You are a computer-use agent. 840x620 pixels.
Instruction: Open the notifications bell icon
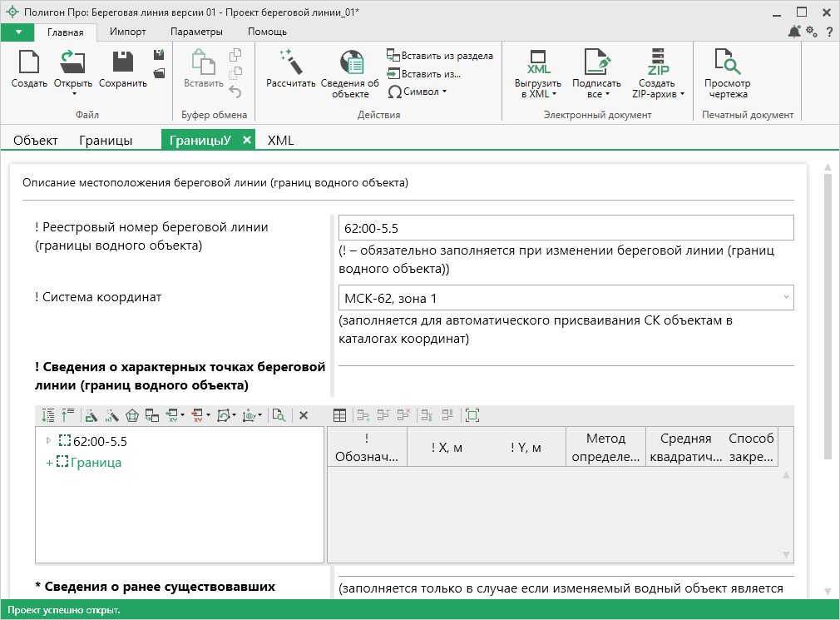coord(794,32)
